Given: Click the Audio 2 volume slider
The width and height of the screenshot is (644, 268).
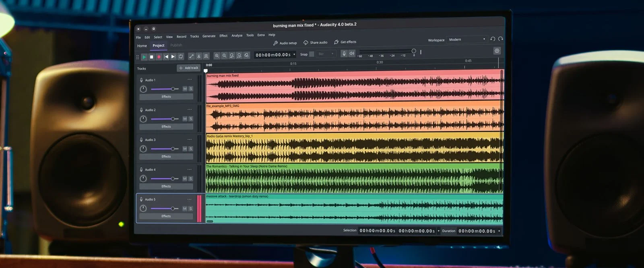Looking at the screenshot, I should tap(165, 119).
